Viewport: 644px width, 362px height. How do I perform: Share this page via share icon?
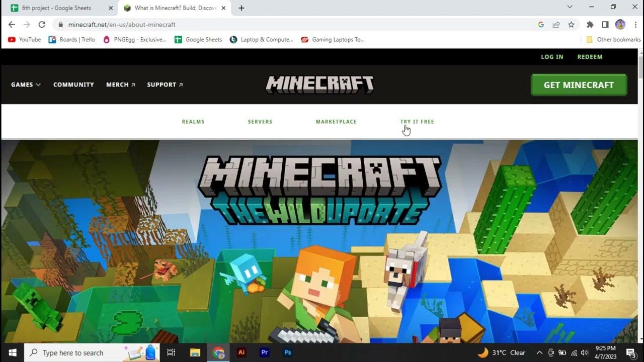pos(556,24)
